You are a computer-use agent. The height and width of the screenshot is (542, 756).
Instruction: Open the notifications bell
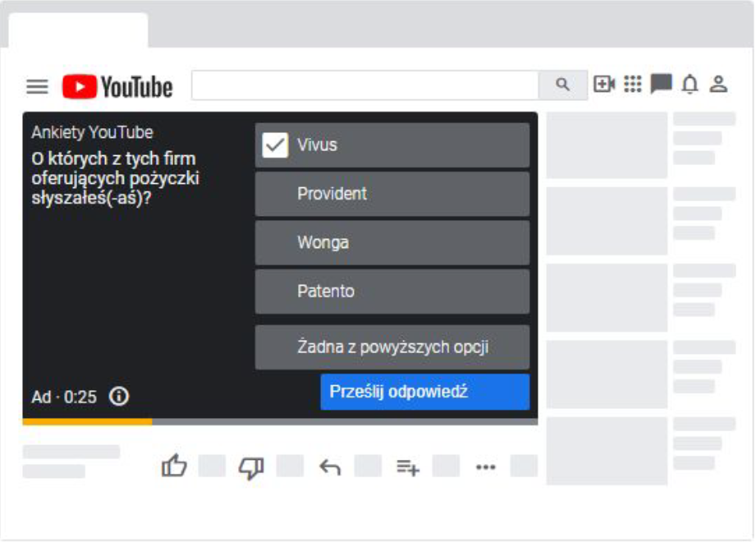coord(690,84)
